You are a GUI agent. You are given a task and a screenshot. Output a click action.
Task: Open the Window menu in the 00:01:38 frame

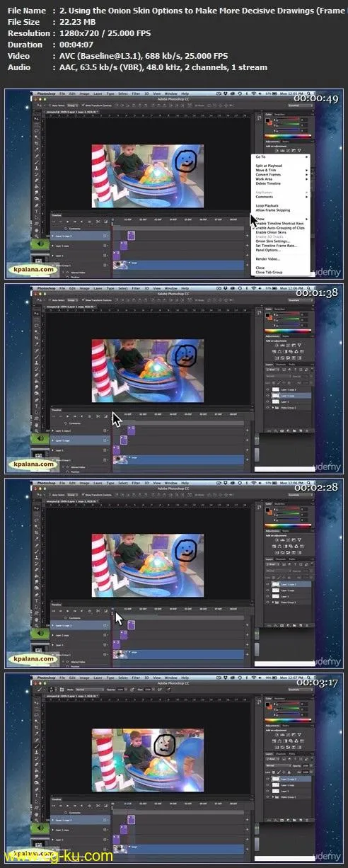(x=170, y=287)
